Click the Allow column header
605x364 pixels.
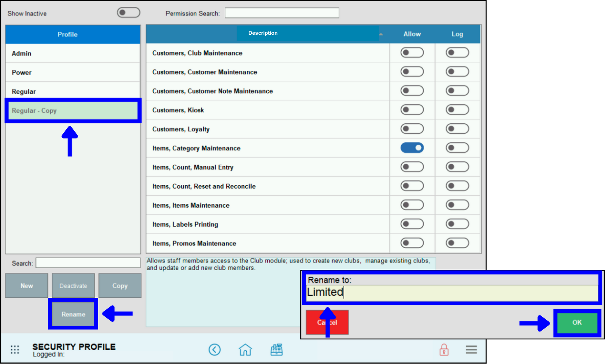[x=412, y=34]
